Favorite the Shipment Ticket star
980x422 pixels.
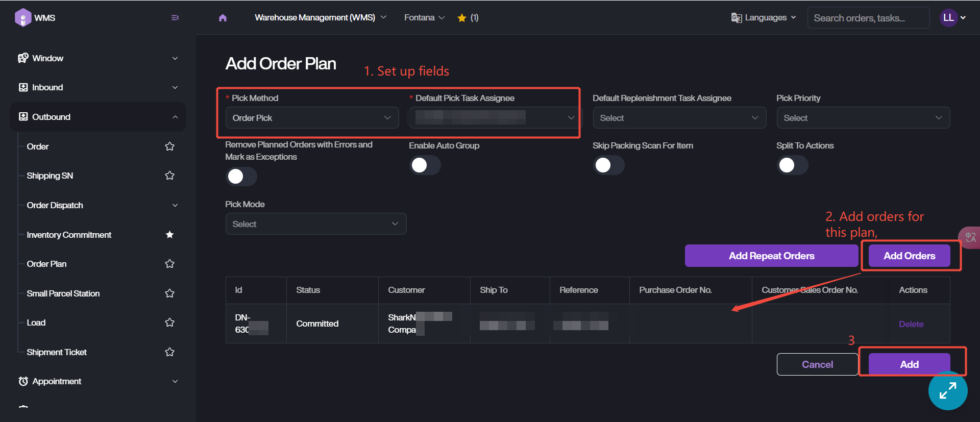tap(170, 352)
